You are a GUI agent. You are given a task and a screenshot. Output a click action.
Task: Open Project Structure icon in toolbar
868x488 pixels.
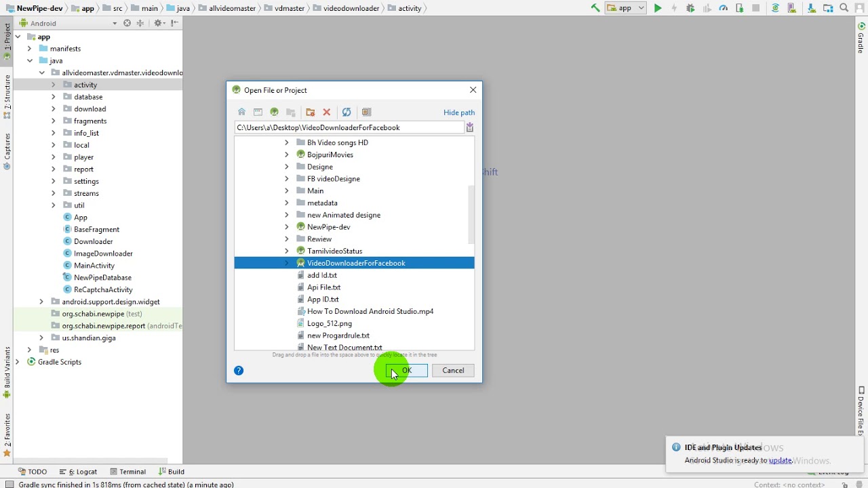click(828, 8)
